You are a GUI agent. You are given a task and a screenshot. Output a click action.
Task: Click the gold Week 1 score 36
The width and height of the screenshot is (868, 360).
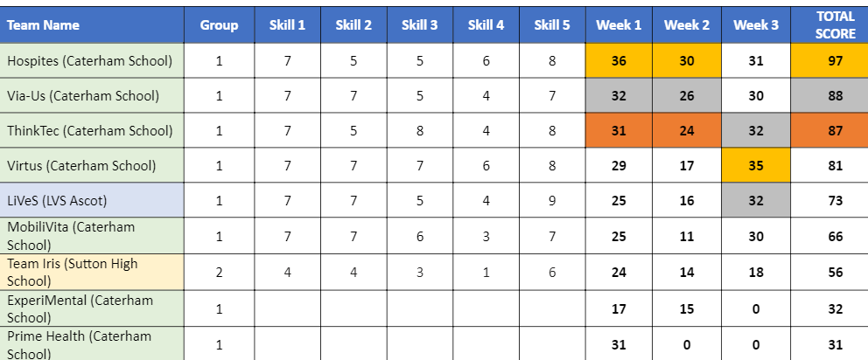pos(619,61)
